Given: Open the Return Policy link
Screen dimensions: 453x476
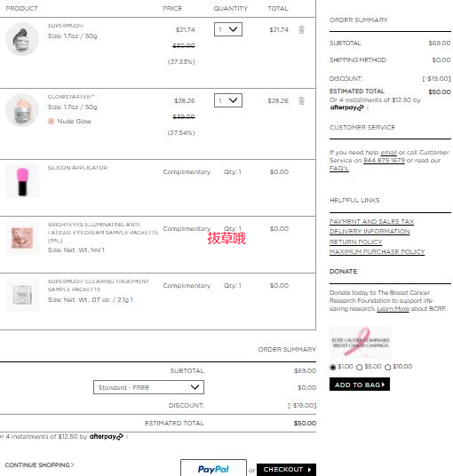Looking at the screenshot, I should click(x=356, y=242).
